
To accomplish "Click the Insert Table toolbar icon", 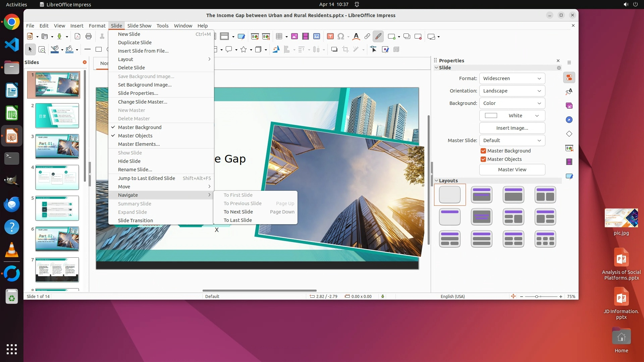I will (x=279, y=36).
